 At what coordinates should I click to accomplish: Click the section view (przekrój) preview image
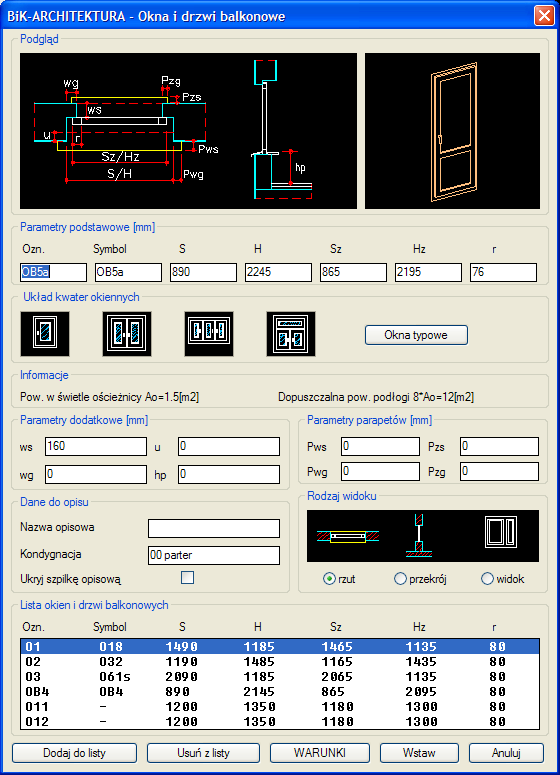point(419,536)
